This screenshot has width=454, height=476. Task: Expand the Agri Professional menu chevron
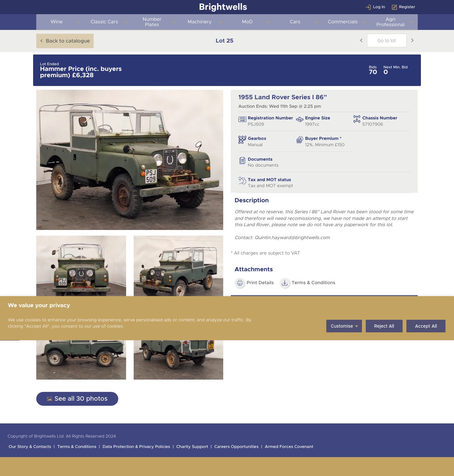click(412, 22)
